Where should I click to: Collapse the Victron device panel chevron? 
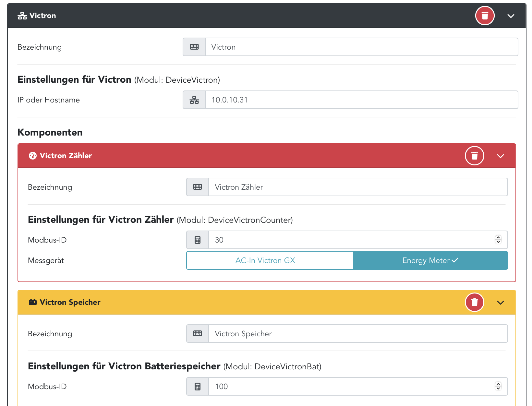(x=511, y=16)
